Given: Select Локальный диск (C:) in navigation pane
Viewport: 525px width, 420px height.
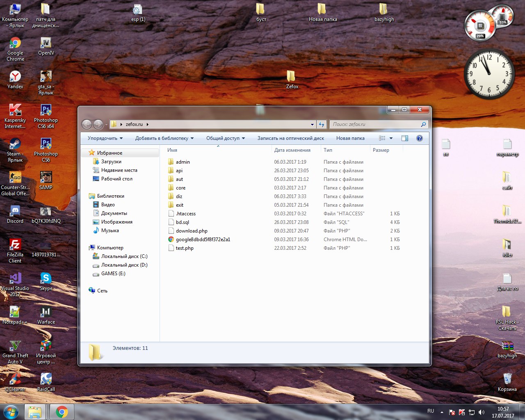Looking at the screenshot, I should (x=124, y=256).
